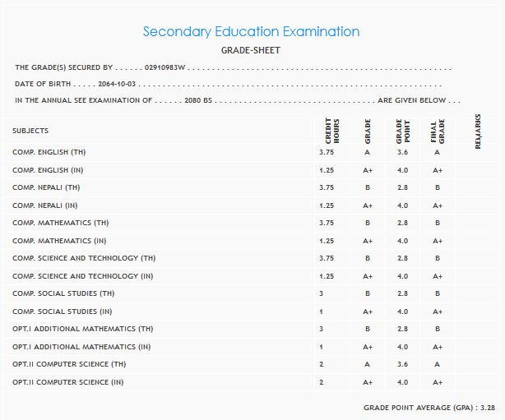Click OPT.II COMPUTER SCIENCE (IN) subject label
Viewport: 505px width, 420px height.
click(72, 382)
